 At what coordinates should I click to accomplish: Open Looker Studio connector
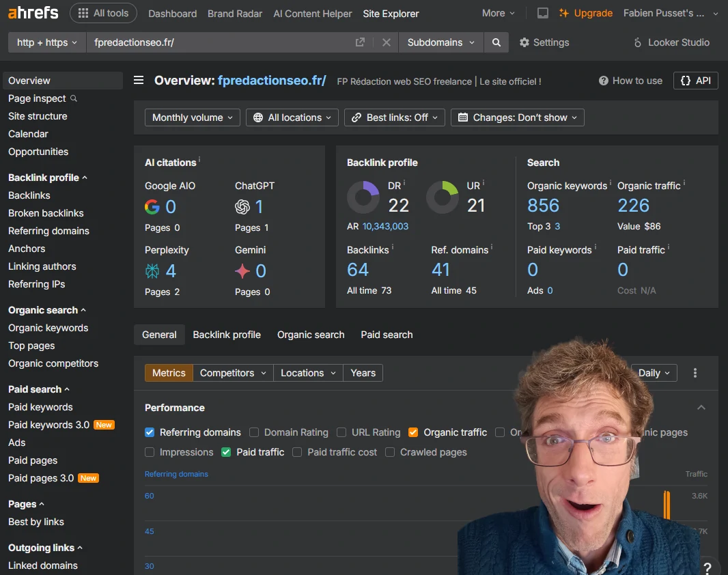pos(671,42)
